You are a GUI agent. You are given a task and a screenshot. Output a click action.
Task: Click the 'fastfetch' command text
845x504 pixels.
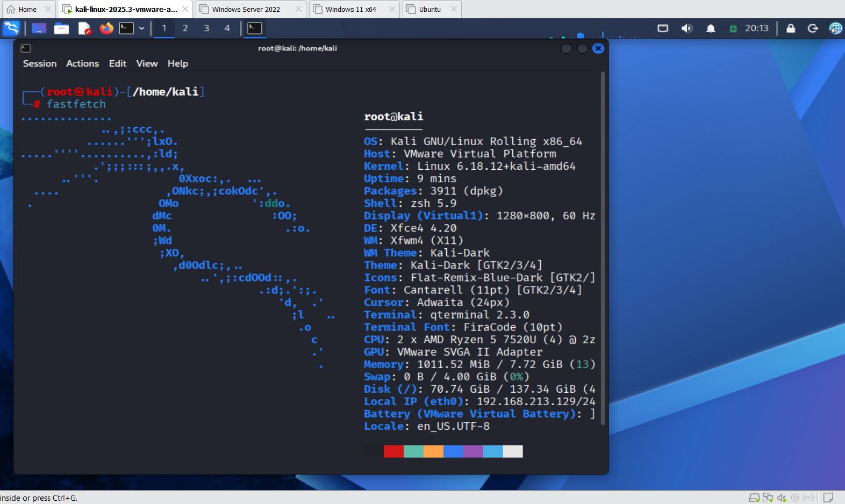coord(76,104)
